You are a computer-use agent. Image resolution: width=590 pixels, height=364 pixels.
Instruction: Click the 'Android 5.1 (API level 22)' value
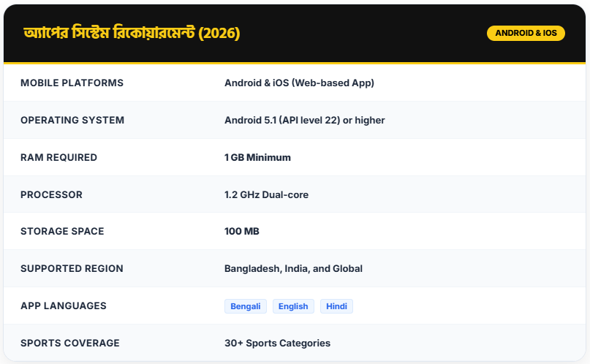pyautogui.click(x=304, y=121)
